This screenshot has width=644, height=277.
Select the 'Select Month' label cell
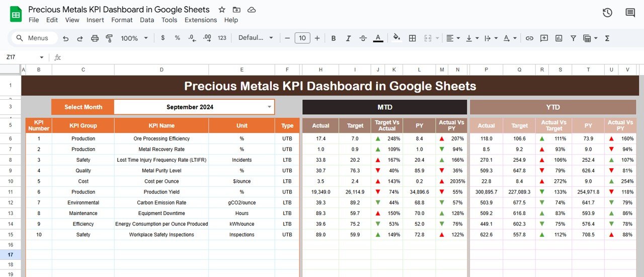coord(83,107)
